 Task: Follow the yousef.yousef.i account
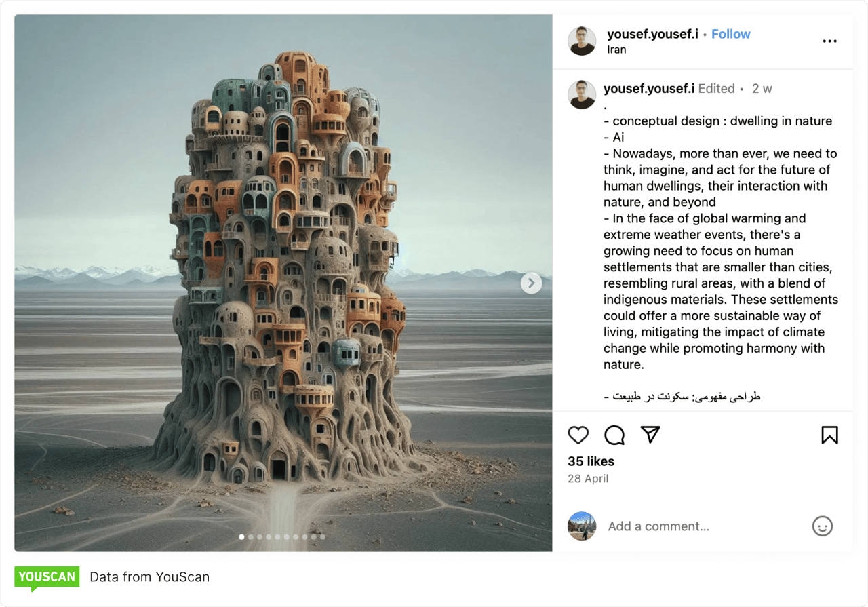[x=730, y=34]
